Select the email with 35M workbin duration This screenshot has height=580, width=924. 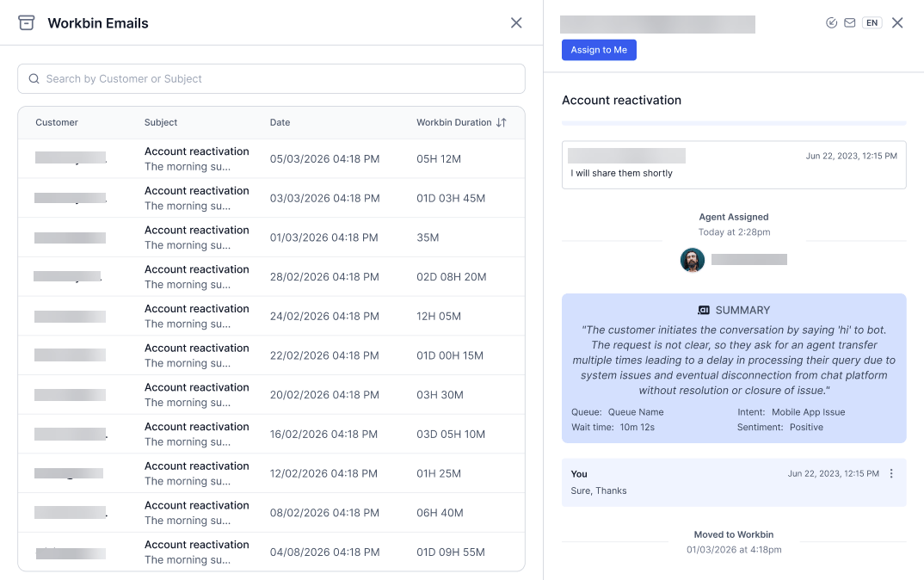271,238
